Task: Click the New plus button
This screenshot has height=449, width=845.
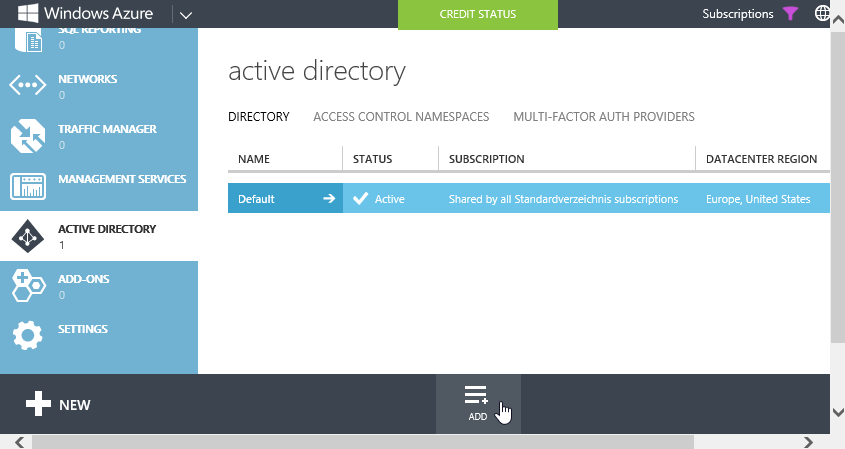Action: pyautogui.click(x=58, y=404)
